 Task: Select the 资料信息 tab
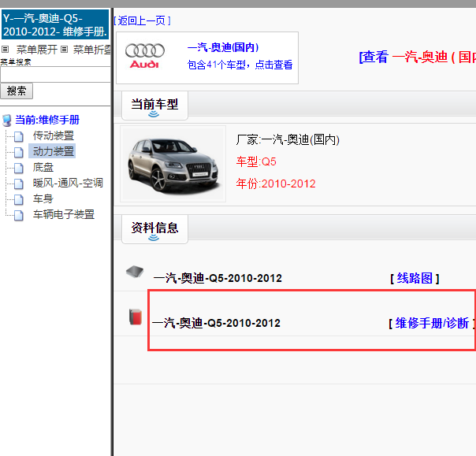click(x=154, y=228)
